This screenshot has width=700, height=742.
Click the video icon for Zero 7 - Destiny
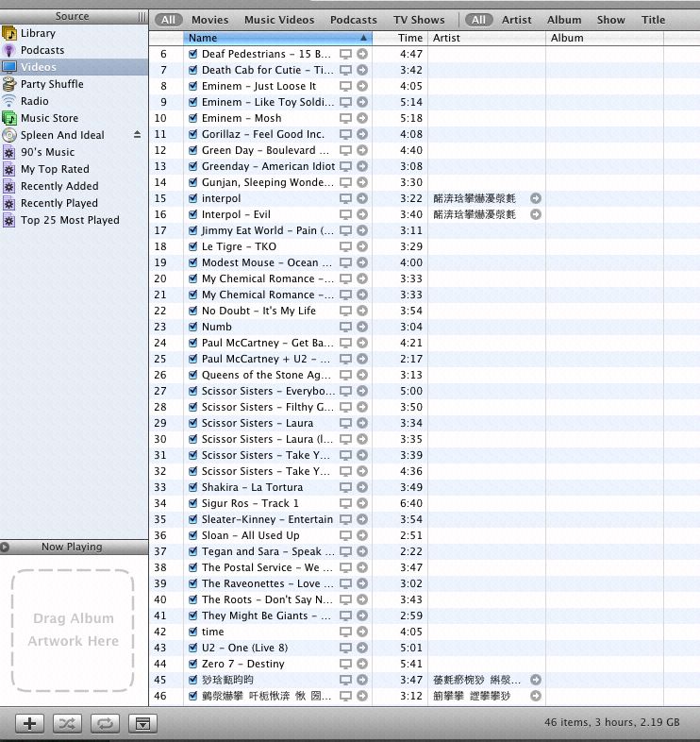click(345, 664)
